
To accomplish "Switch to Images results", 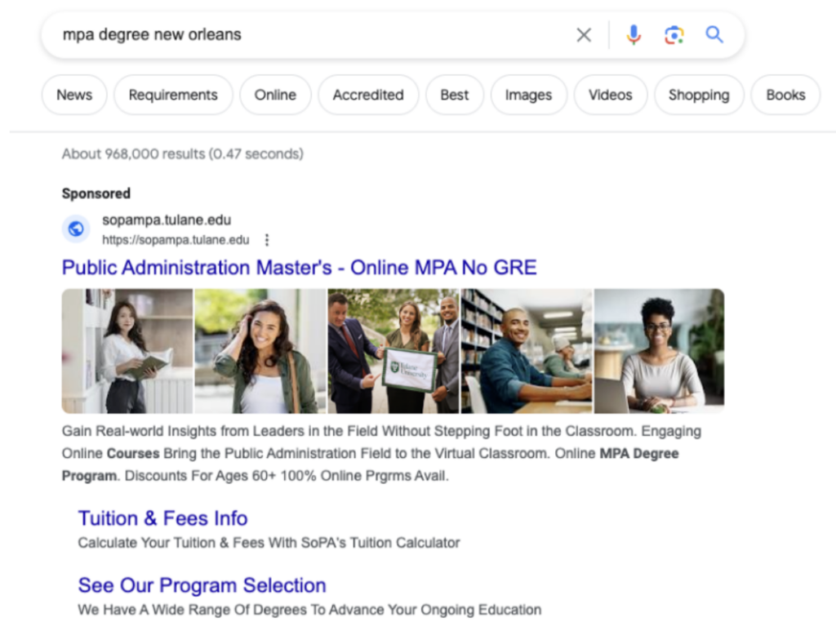I will pyautogui.click(x=528, y=95).
